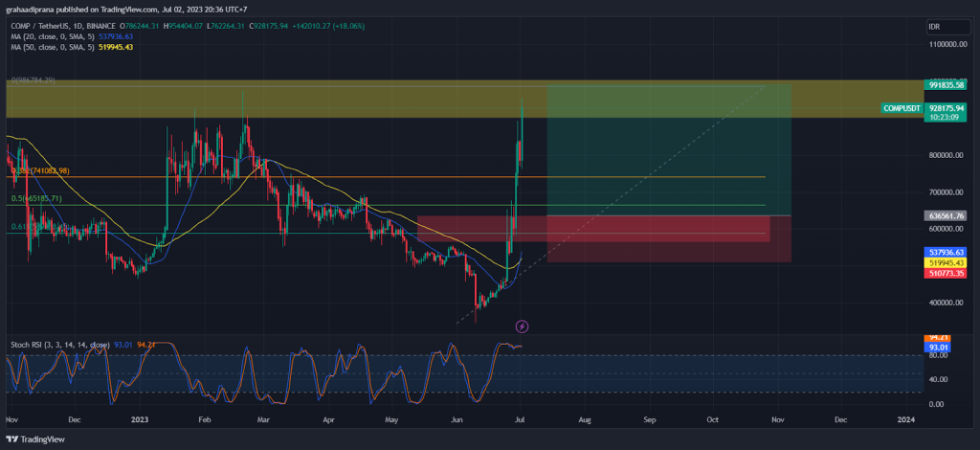
Task: Click the Jul label on time axis
Action: pyautogui.click(x=520, y=420)
